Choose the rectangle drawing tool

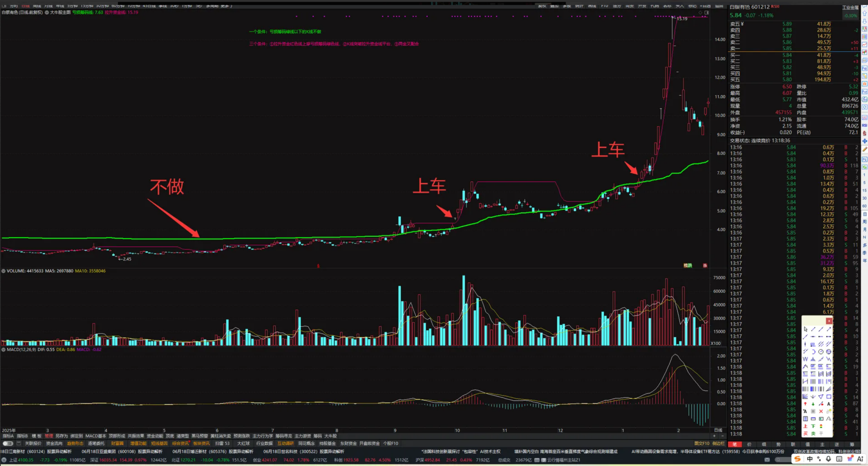coord(829,397)
